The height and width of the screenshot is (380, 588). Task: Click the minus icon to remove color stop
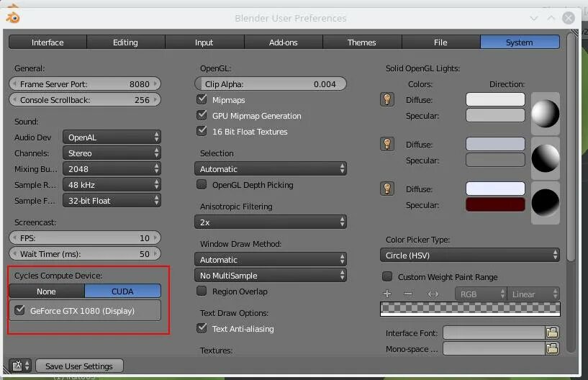coord(408,294)
